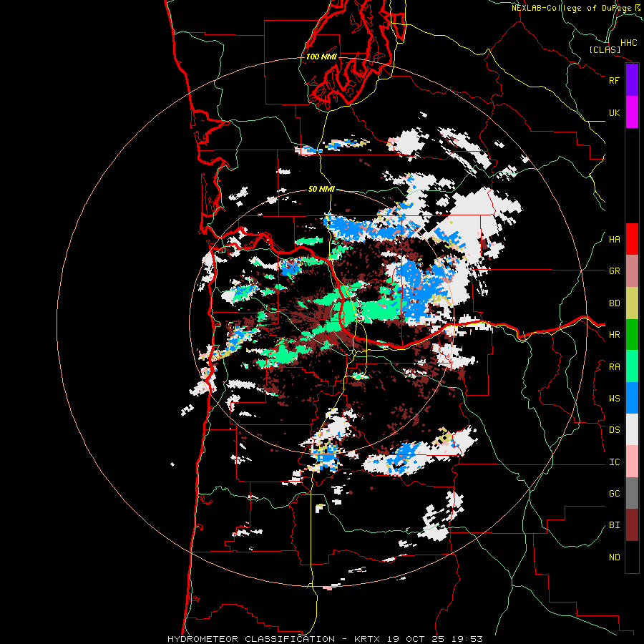644x644 pixels.
Task: Click the RA light green legend swatch
Action: pos(632,366)
